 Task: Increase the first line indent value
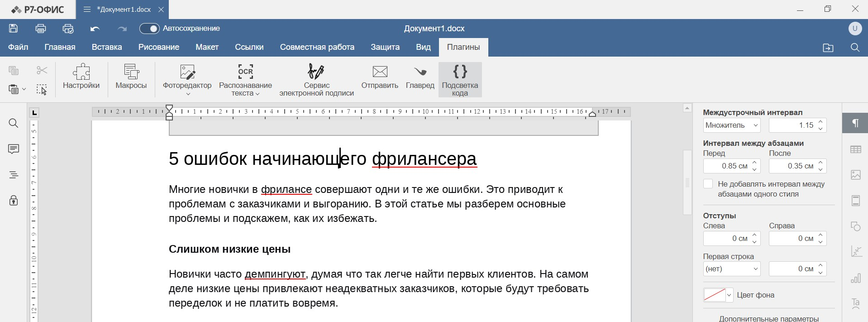coord(820,265)
